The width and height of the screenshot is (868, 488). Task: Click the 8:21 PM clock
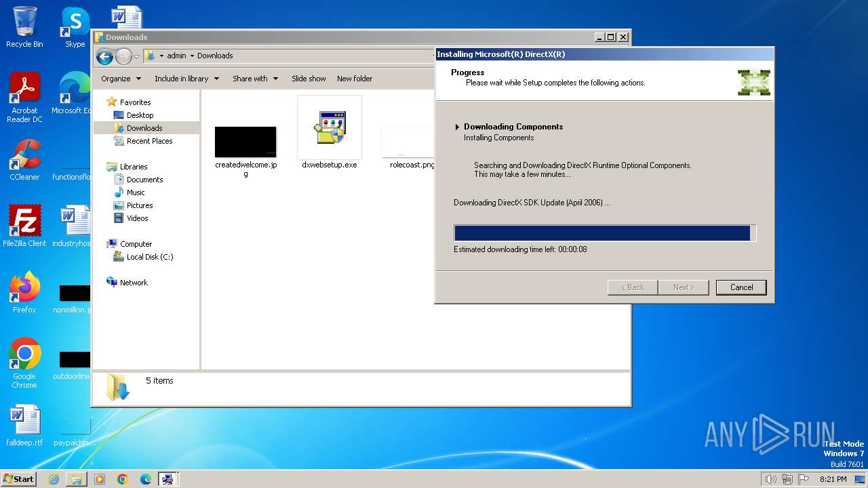pyautogui.click(x=833, y=479)
